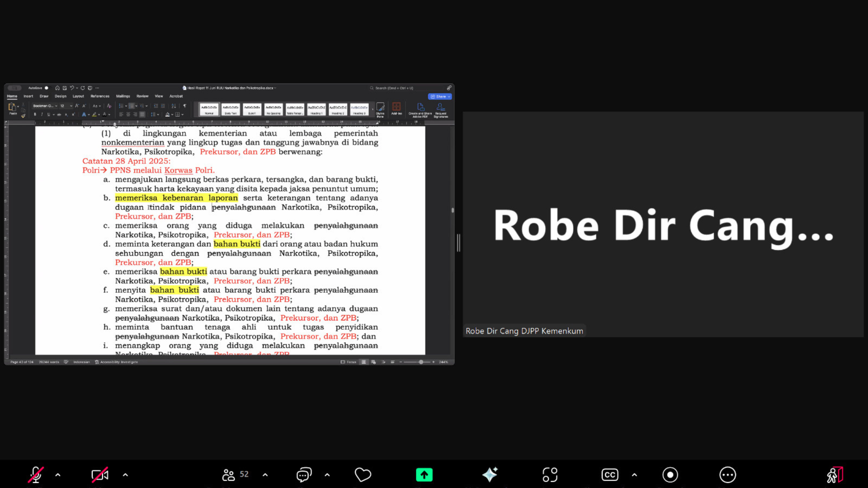Click the Sort icon
Screen dimensions: 868x488
pyautogui.click(x=174, y=106)
